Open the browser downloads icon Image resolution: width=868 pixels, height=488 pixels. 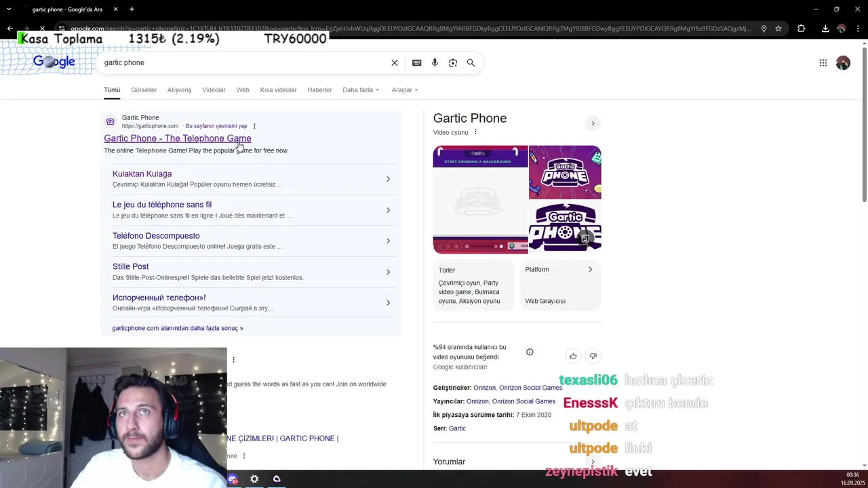[825, 28]
